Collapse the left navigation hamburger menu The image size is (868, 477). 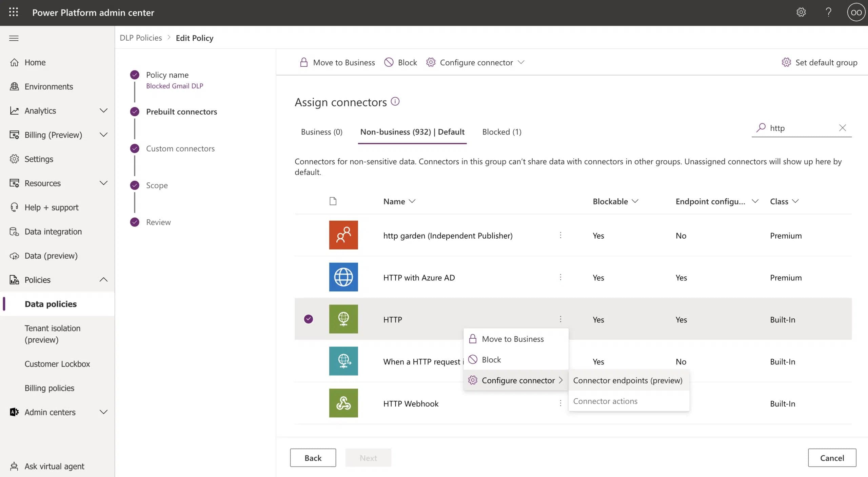pos(14,38)
